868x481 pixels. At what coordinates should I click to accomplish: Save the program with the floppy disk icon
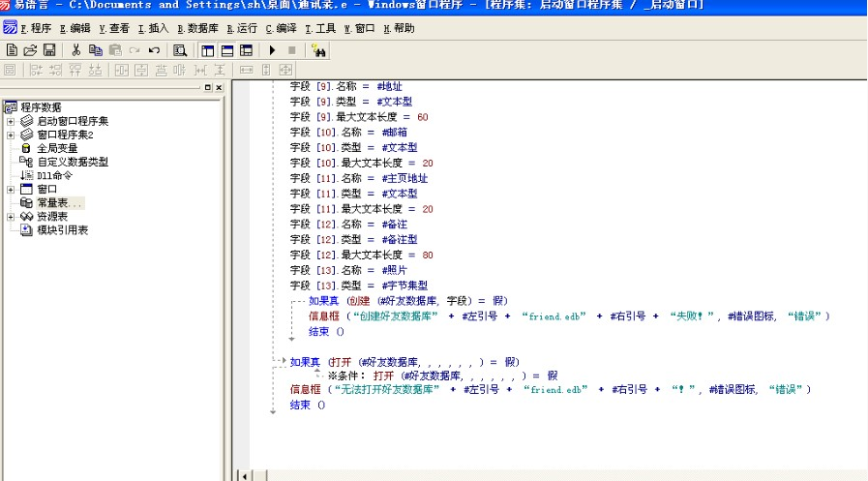coord(47,49)
